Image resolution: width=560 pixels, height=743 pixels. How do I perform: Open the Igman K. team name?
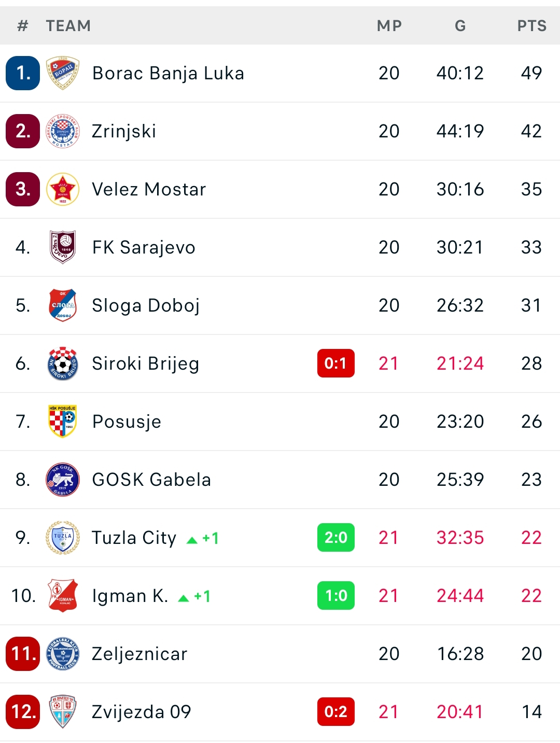pyautogui.click(x=130, y=596)
